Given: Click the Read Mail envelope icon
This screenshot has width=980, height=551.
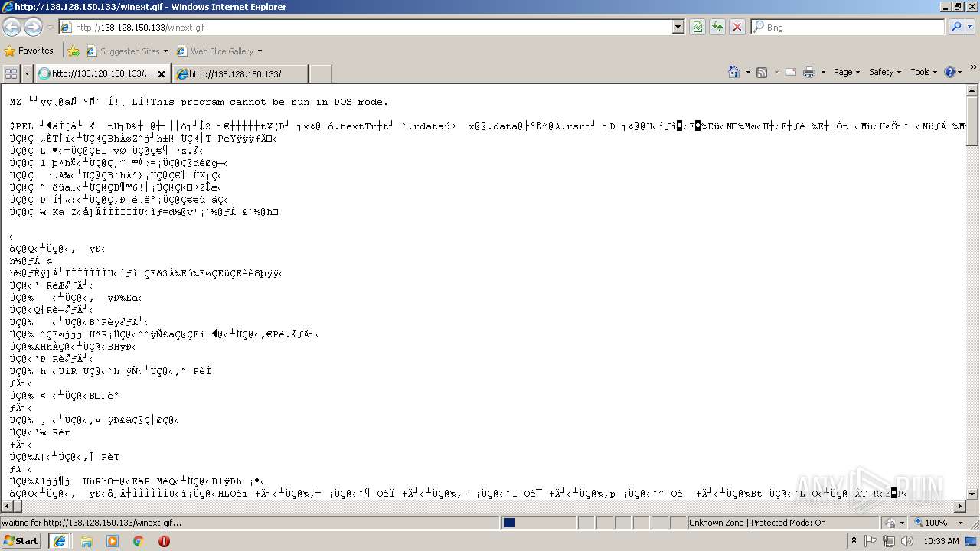Looking at the screenshot, I should [791, 72].
